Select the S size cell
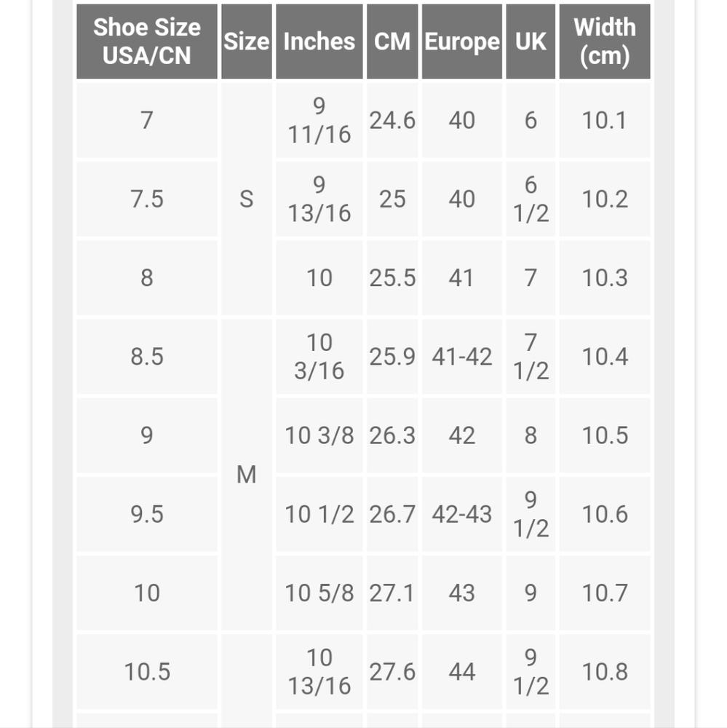This screenshot has height=728, width=727. click(x=247, y=199)
